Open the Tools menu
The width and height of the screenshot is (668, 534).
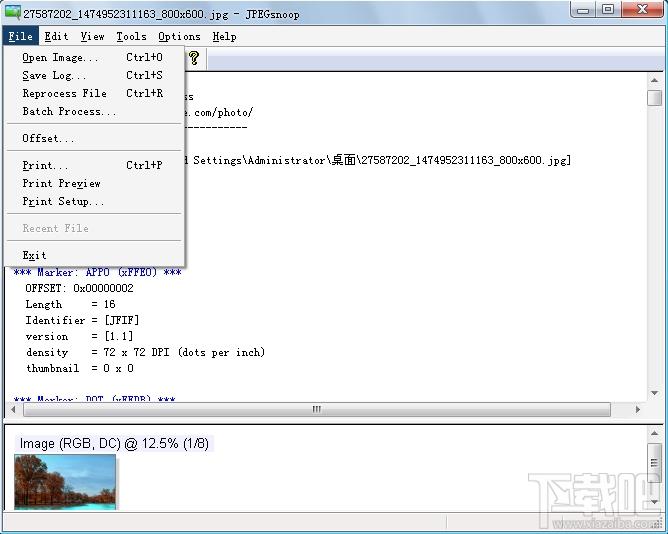(x=131, y=36)
